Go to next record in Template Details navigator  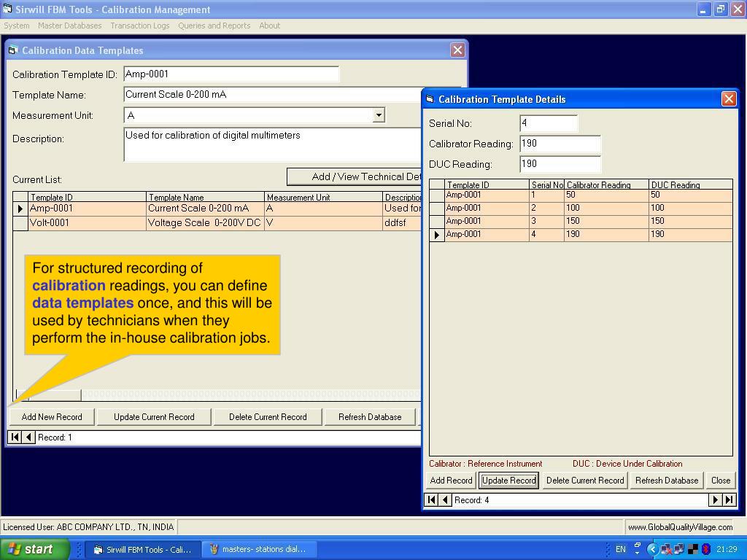[715, 500]
